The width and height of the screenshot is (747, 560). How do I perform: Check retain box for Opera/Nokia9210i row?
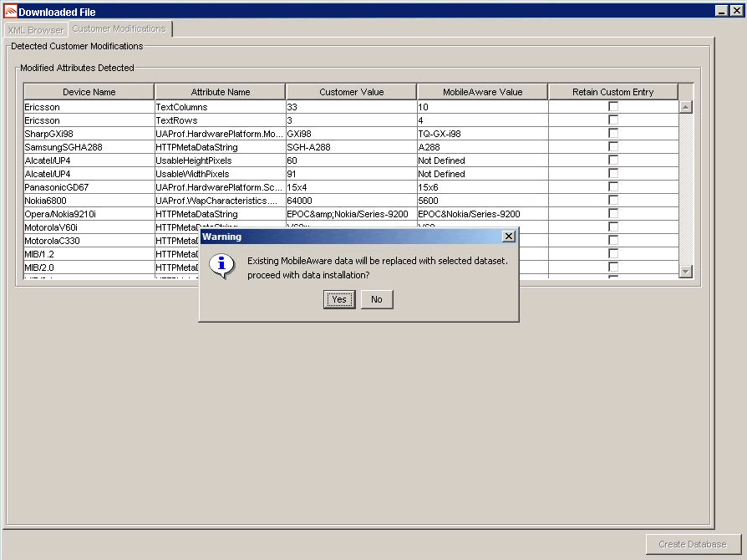pos(613,213)
